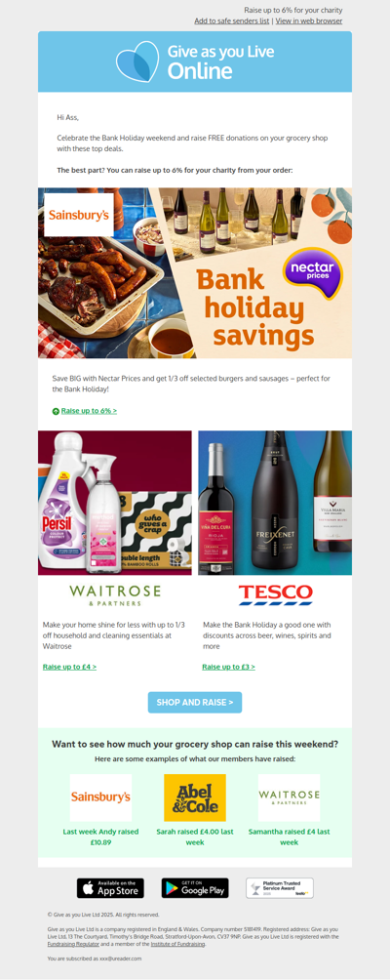Image resolution: width=390 pixels, height=980 pixels.
Task: Click the SHOP AND RAISE button
Action: click(195, 703)
